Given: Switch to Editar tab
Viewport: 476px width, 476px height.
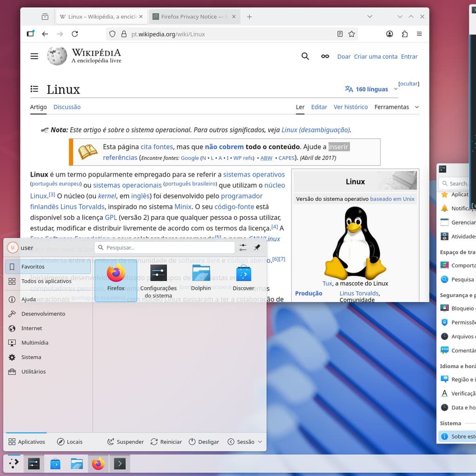Looking at the screenshot, I should (319, 107).
